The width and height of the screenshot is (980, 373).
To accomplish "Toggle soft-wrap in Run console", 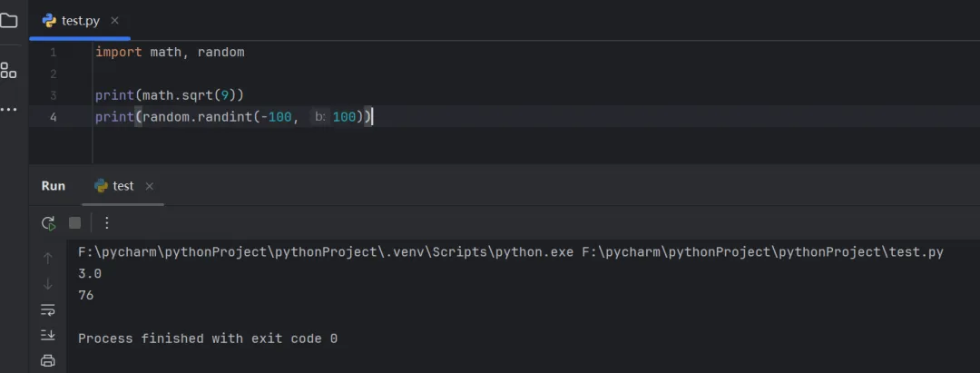I will point(48,310).
